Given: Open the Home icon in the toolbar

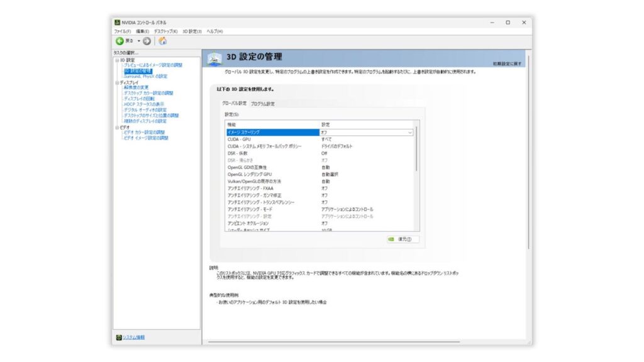Looking at the screenshot, I should [163, 41].
